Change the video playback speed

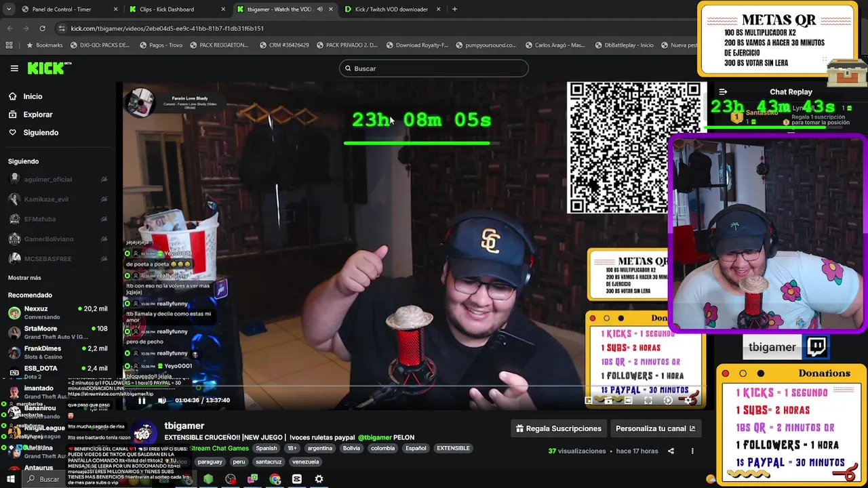[x=668, y=401]
